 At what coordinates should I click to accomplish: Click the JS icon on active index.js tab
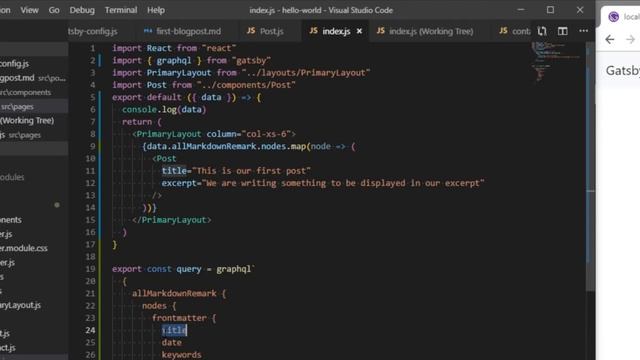pos(313,31)
